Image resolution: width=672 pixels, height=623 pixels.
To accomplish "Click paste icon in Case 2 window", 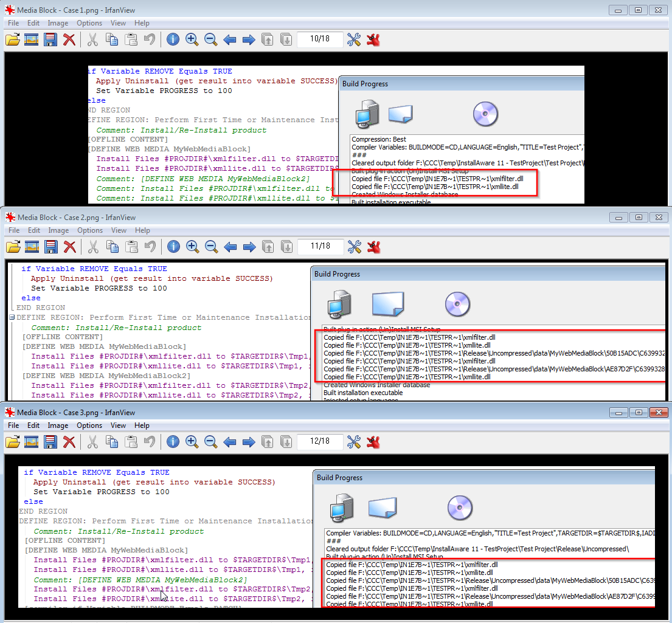I will (131, 247).
